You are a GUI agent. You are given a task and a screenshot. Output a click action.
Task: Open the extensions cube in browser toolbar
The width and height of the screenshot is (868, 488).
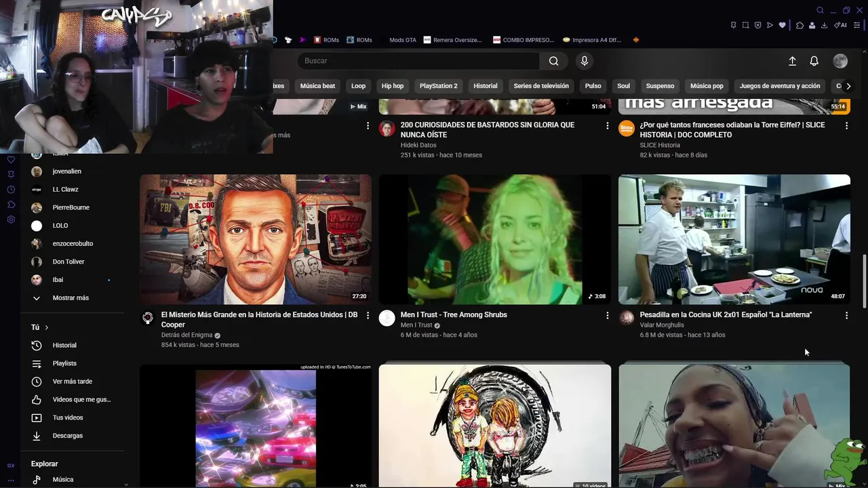coord(800,25)
